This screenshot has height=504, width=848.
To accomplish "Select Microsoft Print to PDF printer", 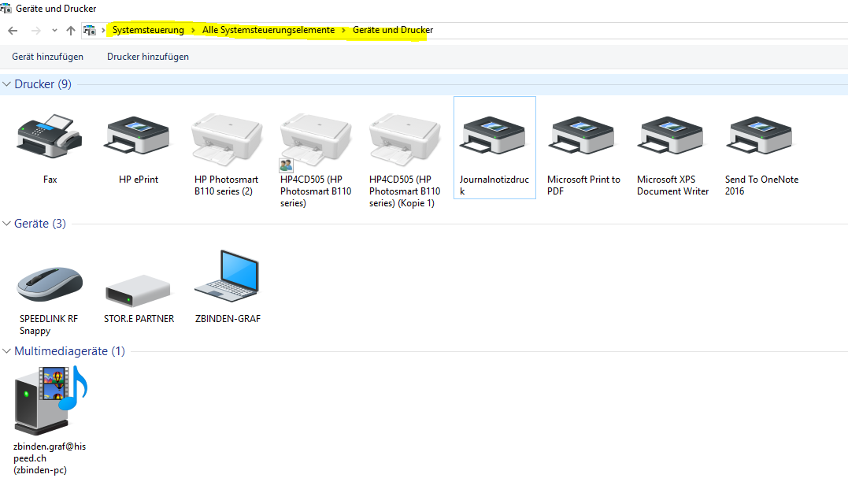I will pyautogui.click(x=583, y=135).
